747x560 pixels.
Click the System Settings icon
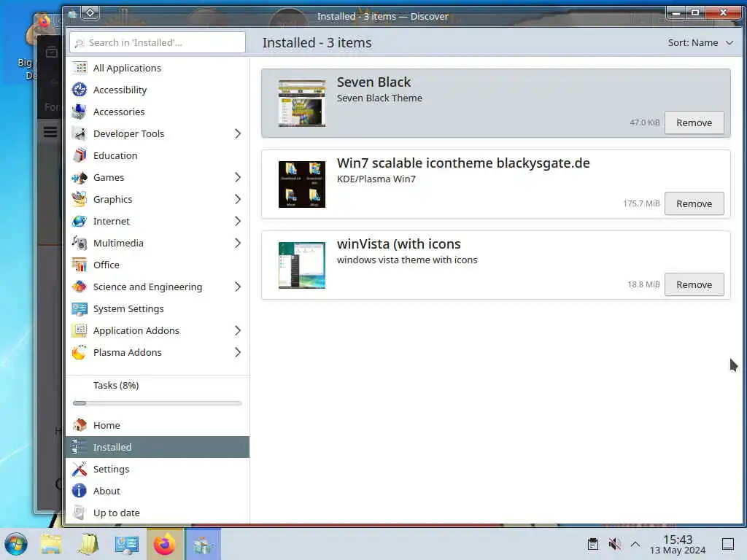tap(80, 309)
